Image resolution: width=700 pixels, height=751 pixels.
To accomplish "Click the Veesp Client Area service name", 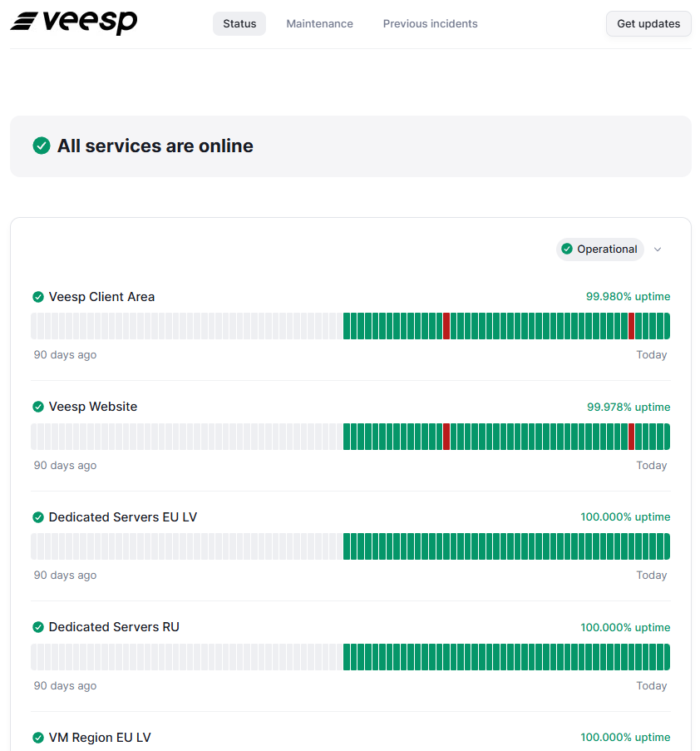I will coord(101,297).
